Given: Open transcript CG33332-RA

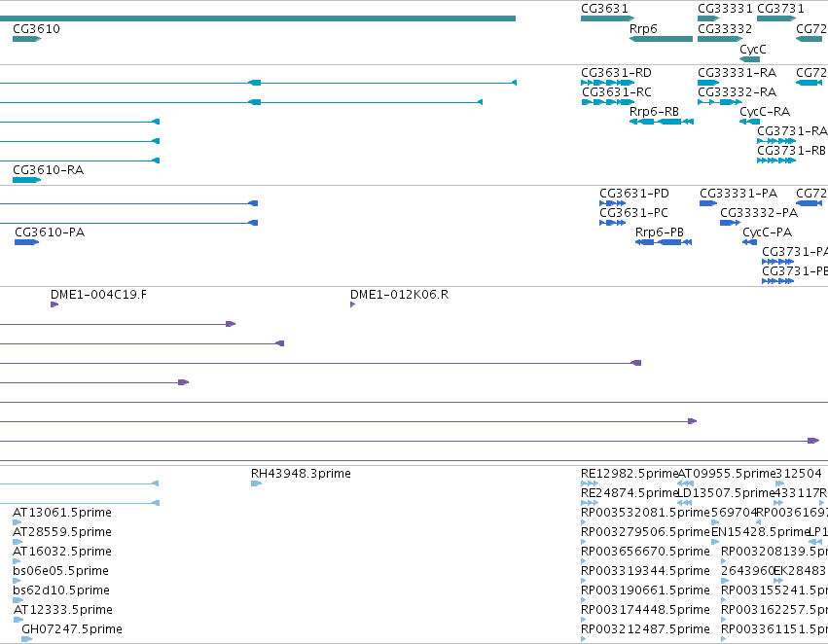Looking at the screenshot, I should [x=719, y=102].
